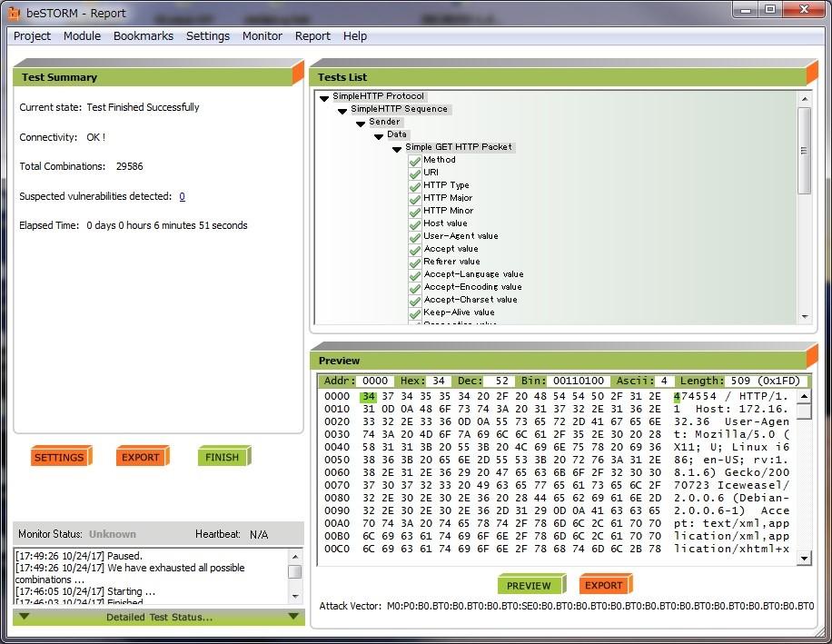Viewport: 832px width, 644px height.
Task: Click the orange SETTINGS button
Action: [x=61, y=457]
